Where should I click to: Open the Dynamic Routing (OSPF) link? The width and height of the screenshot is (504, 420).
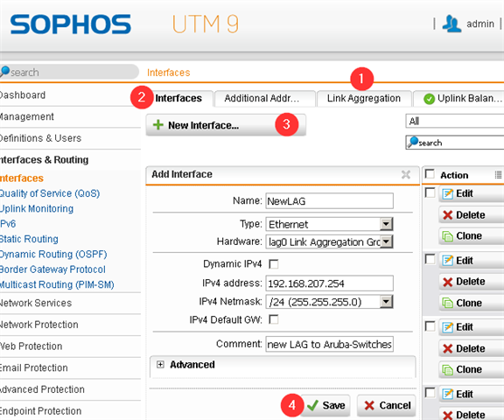[x=53, y=254]
